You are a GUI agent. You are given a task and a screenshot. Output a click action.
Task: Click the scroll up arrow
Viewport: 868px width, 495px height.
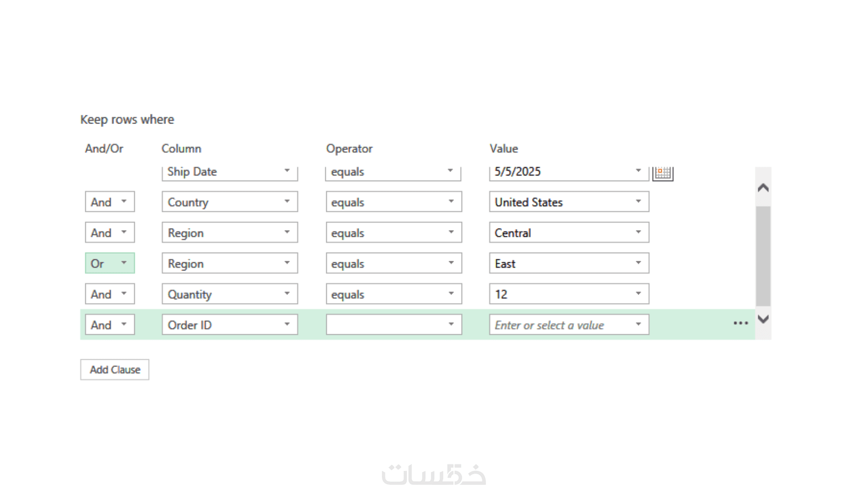point(763,188)
